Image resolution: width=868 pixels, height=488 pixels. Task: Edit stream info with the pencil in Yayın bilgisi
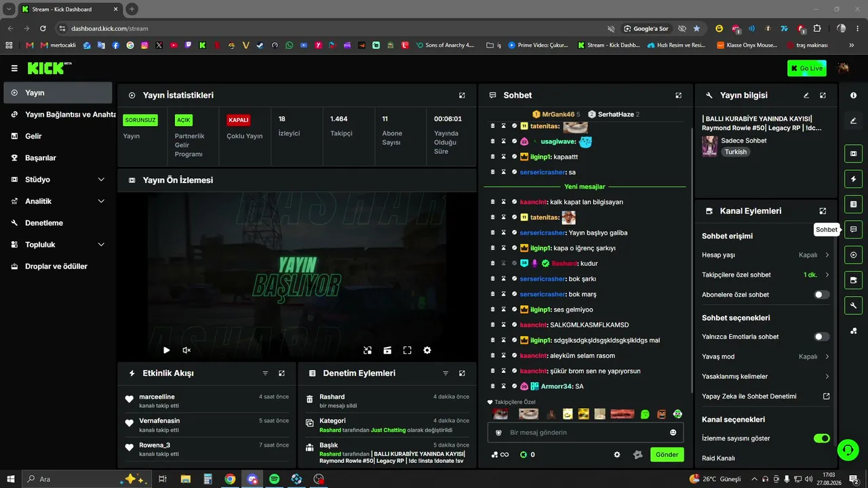tap(806, 96)
